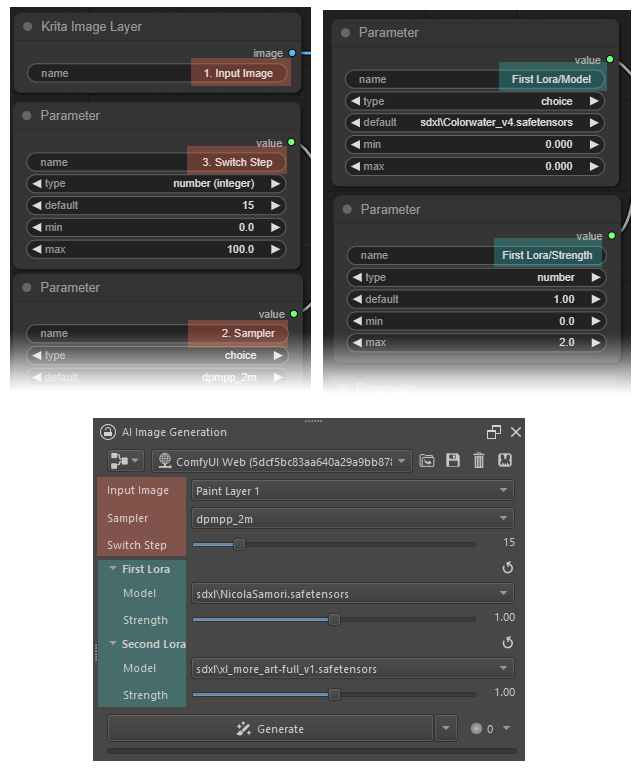Open Input Image layer dropdown showing Paint Layer 1
640x768 pixels.
point(353,490)
